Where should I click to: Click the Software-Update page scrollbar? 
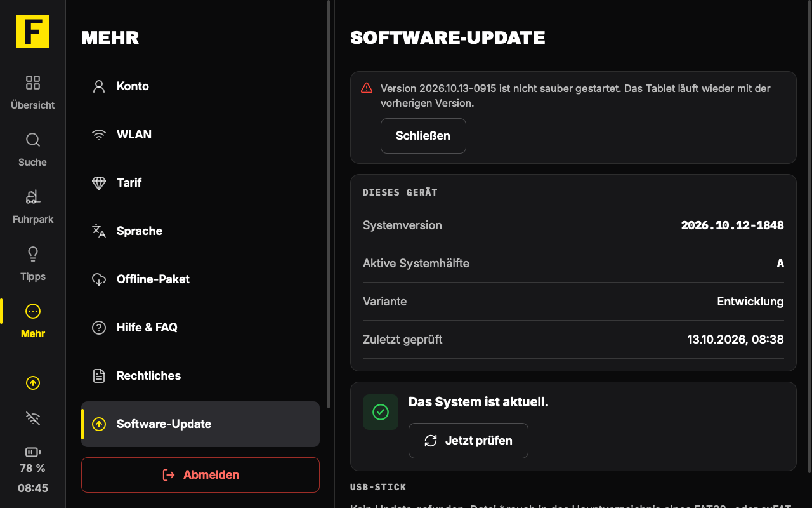809,236
